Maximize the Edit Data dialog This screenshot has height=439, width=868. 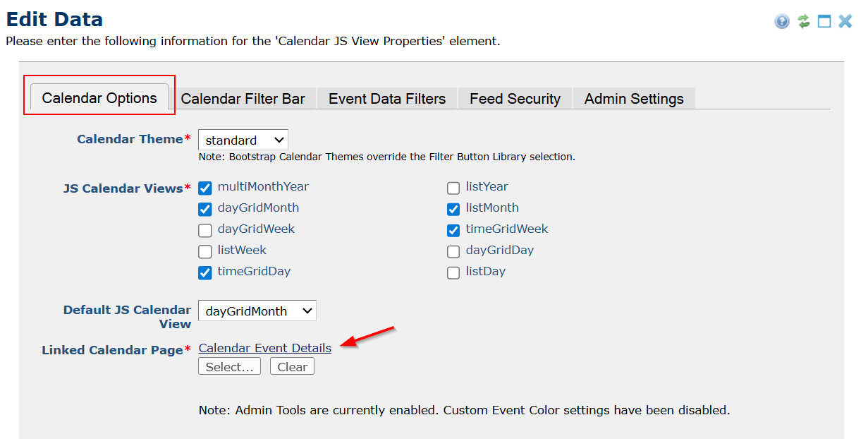[x=824, y=21]
